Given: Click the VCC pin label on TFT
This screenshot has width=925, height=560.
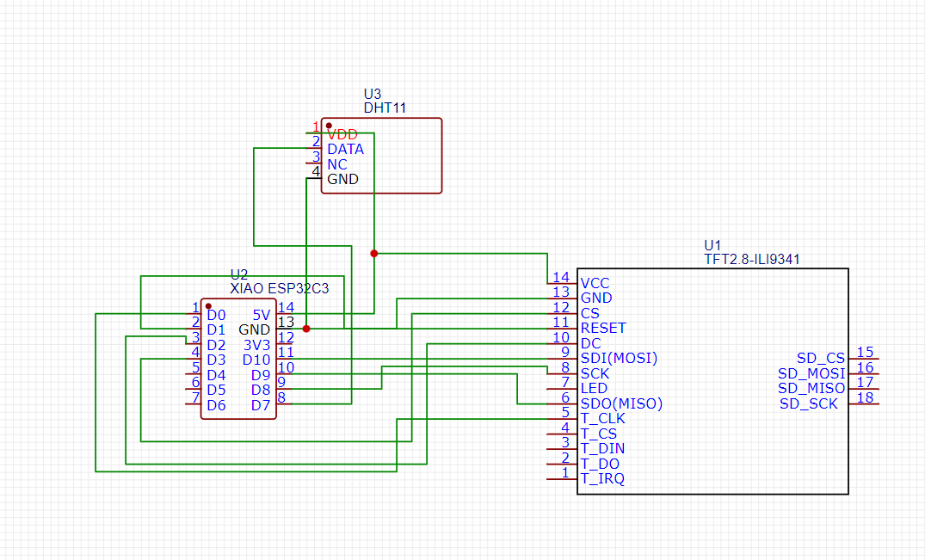Looking at the screenshot, I should (x=595, y=283).
